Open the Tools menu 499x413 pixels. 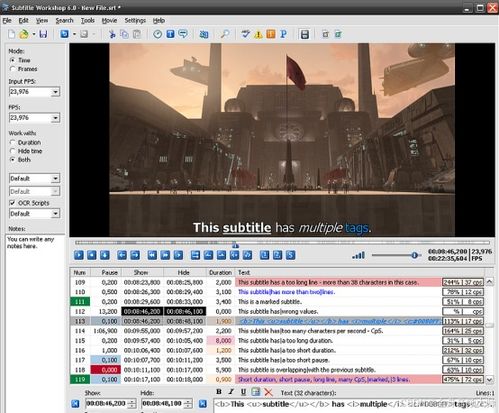click(x=88, y=20)
